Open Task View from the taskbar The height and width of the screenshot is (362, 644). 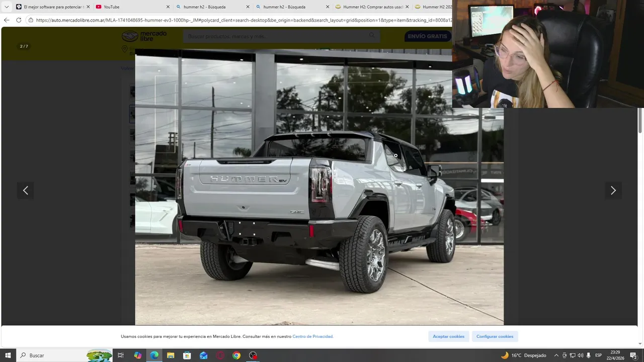tap(121, 355)
